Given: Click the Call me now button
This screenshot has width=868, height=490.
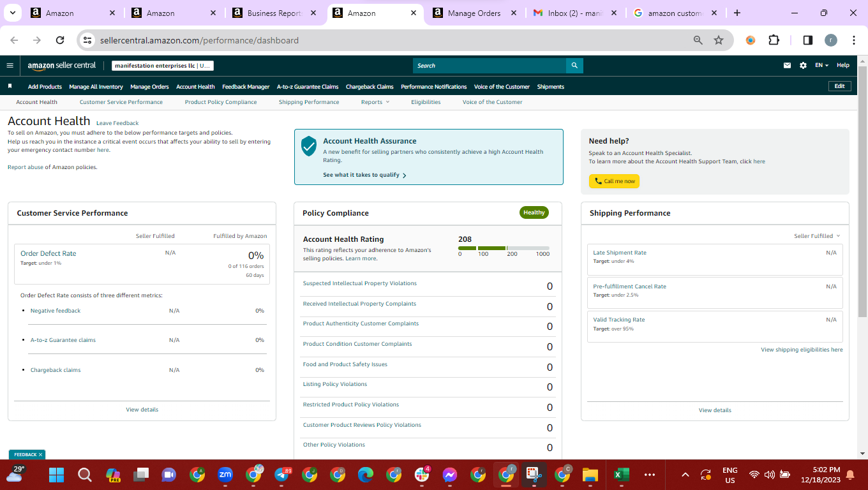Looking at the screenshot, I should [614, 181].
